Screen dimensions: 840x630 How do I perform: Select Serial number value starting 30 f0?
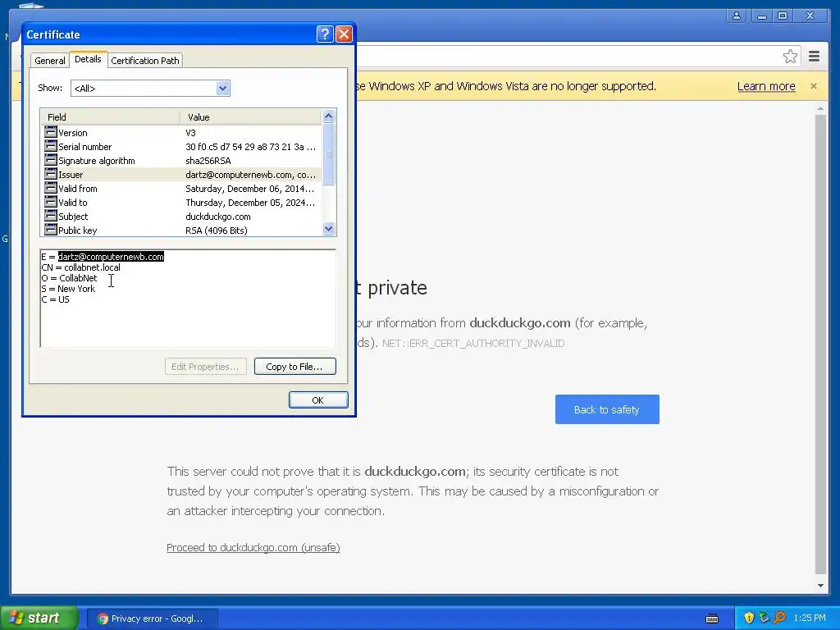point(250,147)
